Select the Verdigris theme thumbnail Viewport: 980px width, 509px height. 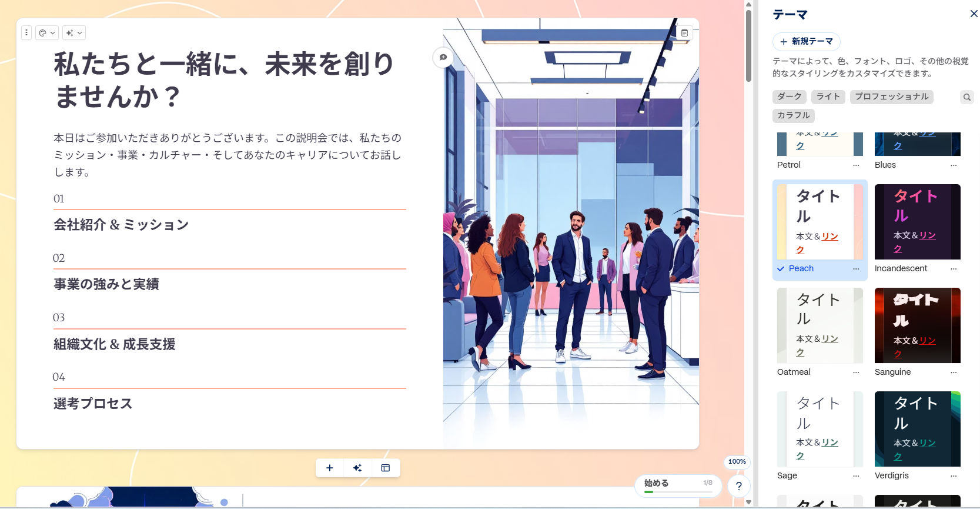point(918,429)
